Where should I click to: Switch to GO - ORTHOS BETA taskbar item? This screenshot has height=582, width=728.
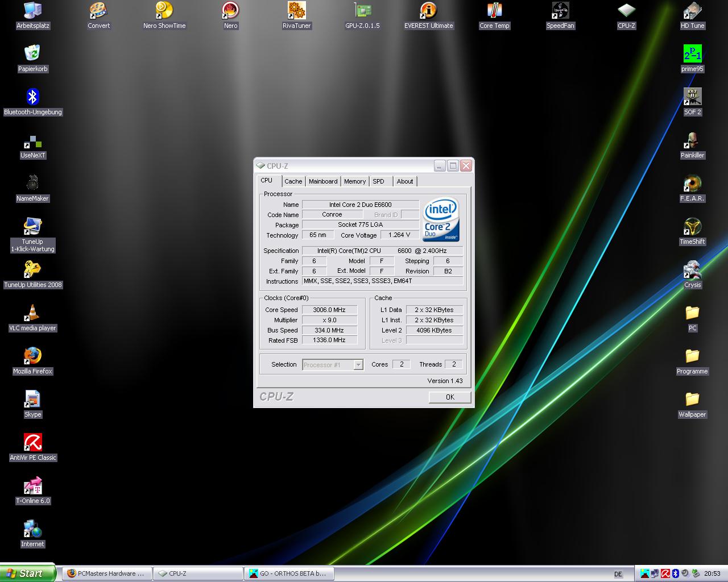pos(289,573)
